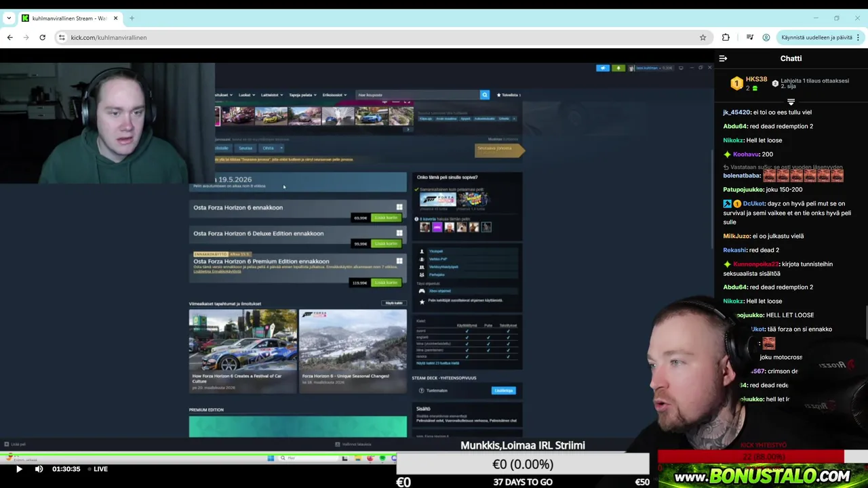
Task: Expand the pinned leaderboard handle in chat
Action: (791, 102)
